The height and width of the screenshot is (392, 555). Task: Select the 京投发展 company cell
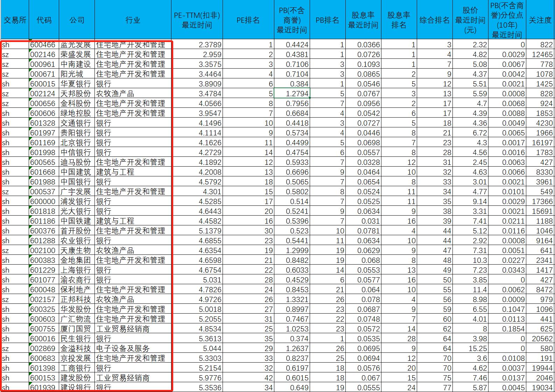(x=77, y=358)
